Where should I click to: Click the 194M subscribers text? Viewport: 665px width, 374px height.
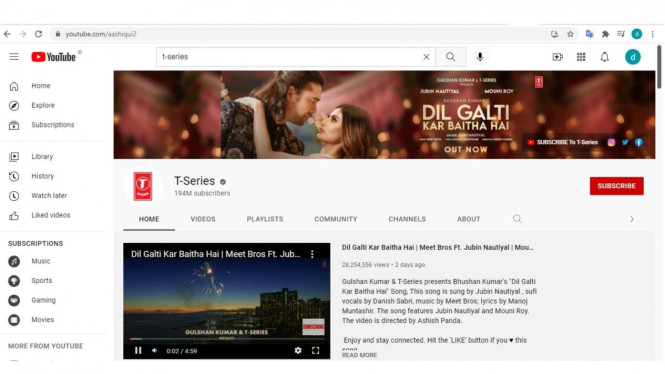[x=202, y=193]
